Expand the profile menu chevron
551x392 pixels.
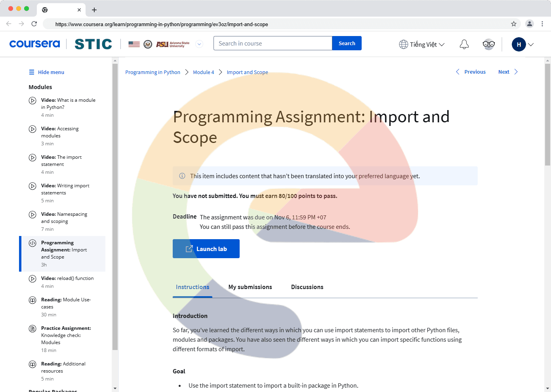pos(531,44)
